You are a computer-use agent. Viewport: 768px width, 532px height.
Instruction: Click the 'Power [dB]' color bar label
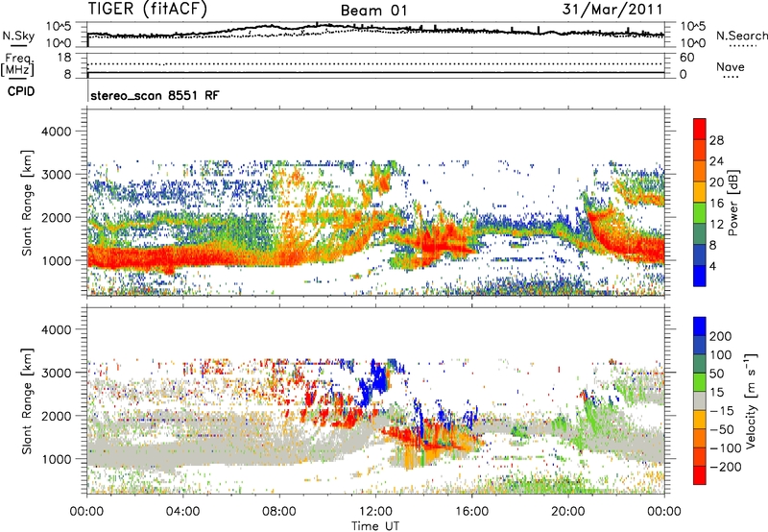tap(733, 203)
